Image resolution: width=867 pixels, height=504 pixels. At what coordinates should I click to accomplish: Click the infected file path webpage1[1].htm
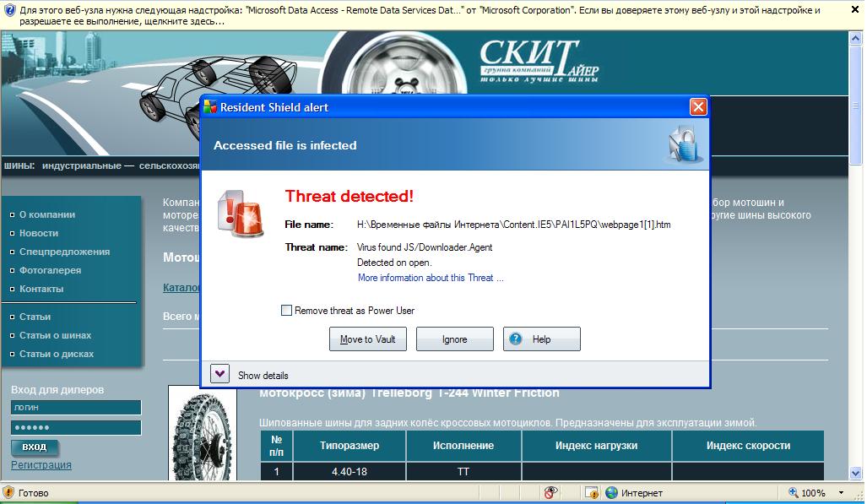(513, 225)
